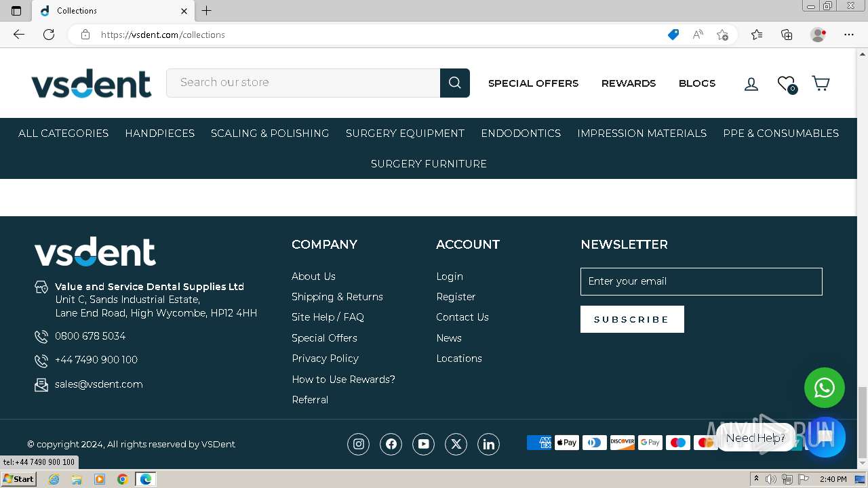The image size is (868, 488).
Task: Click the Apple Pay payment icon
Action: (x=567, y=443)
